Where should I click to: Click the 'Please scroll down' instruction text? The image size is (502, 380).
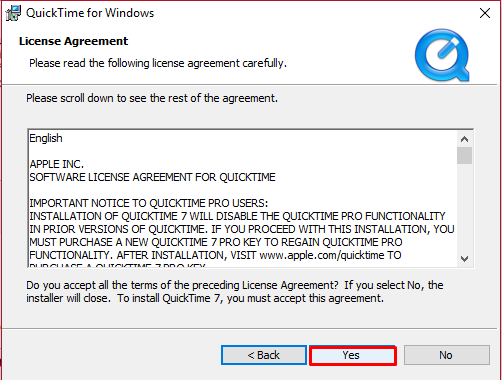(152, 98)
